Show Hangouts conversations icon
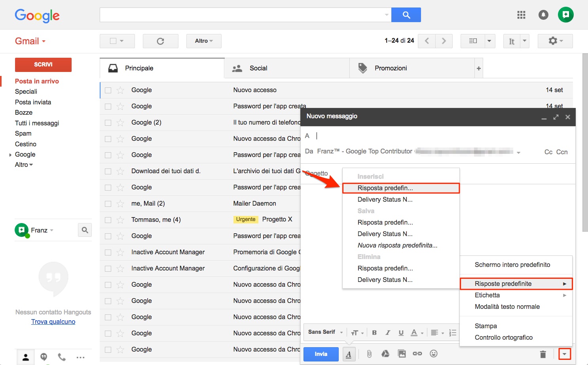 44,357
